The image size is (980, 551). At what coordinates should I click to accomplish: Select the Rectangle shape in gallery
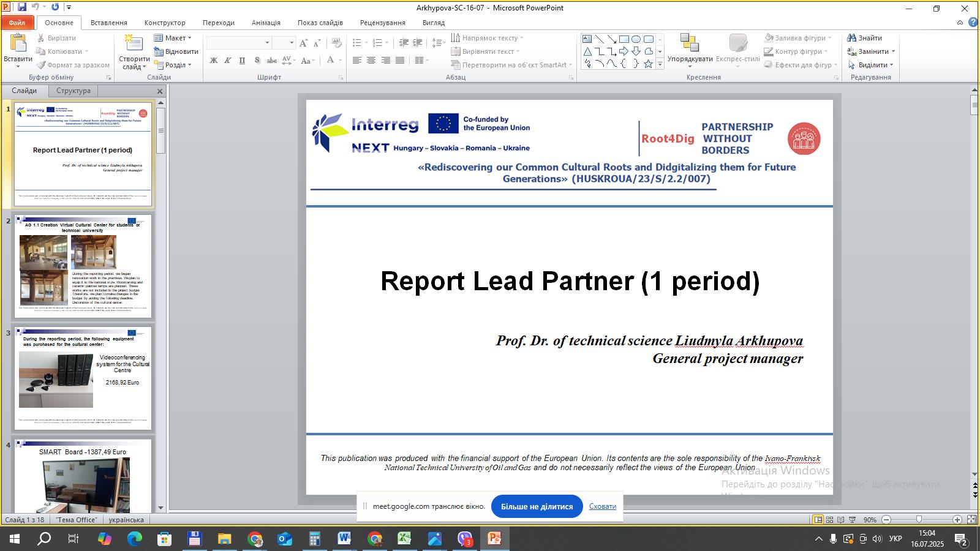coord(624,39)
